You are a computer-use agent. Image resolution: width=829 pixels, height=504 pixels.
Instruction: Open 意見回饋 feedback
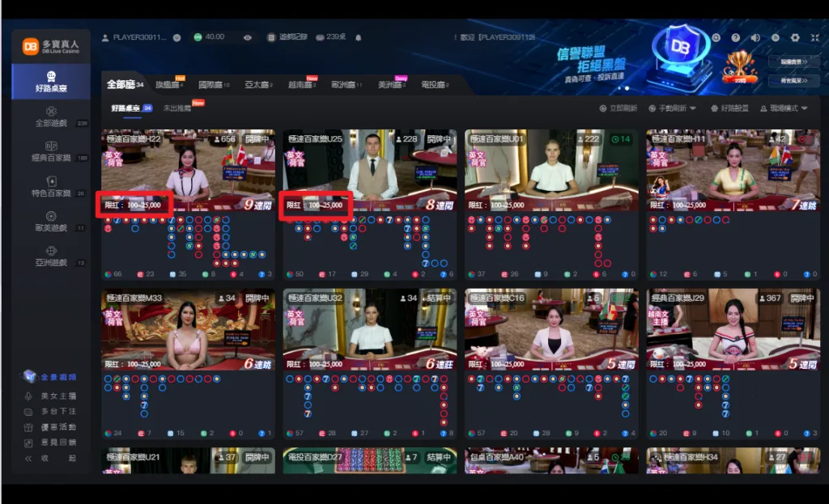51,443
